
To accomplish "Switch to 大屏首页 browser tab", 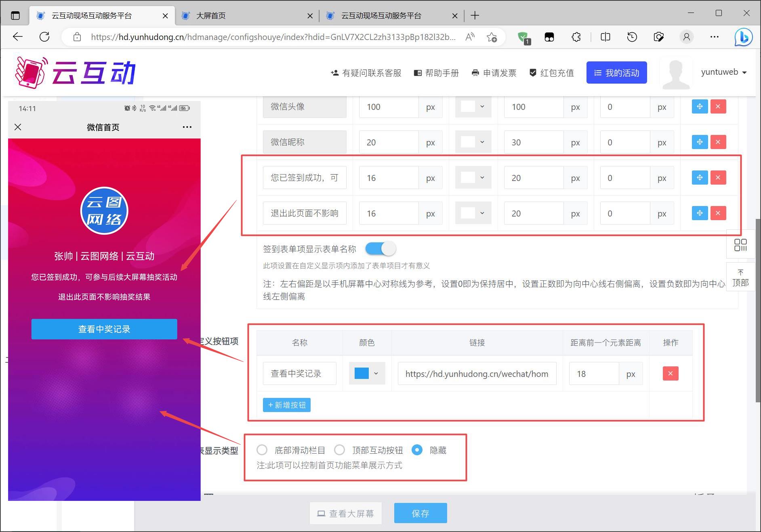I will pyautogui.click(x=246, y=16).
